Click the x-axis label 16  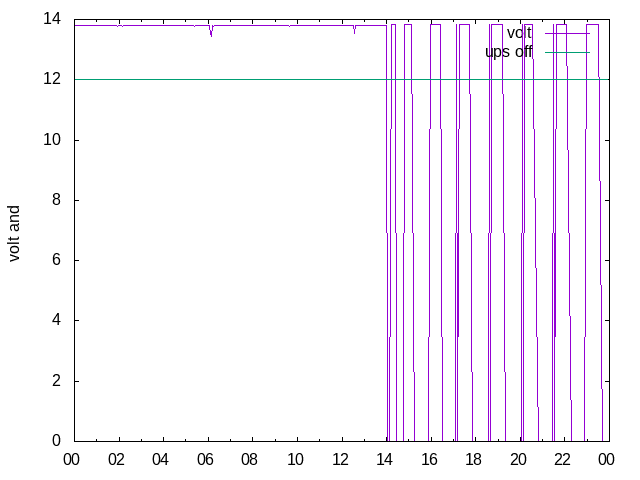[x=429, y=460]
